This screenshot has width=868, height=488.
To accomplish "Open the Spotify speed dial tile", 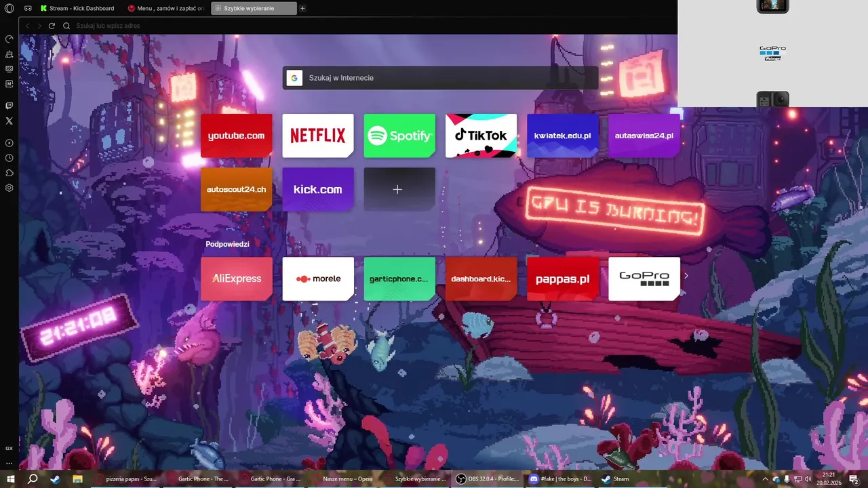I will point(399,136).
